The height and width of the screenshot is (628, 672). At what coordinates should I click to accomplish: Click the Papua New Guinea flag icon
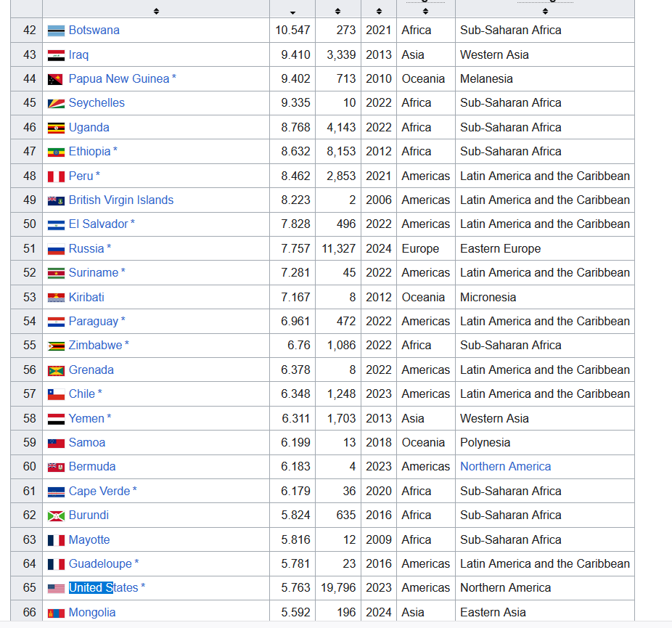[56, 79]
